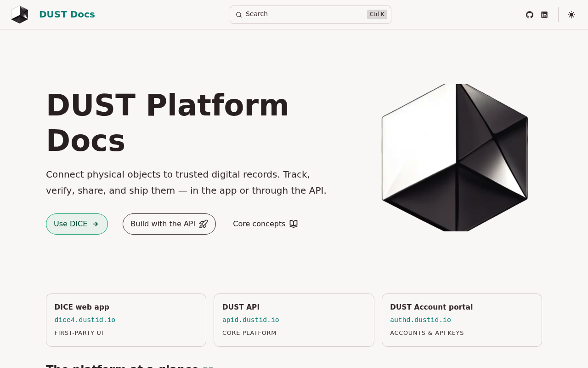Click the hero tagline paragraph
The height and width of the screenshot is (368, 588).
(x=186, y=183)
